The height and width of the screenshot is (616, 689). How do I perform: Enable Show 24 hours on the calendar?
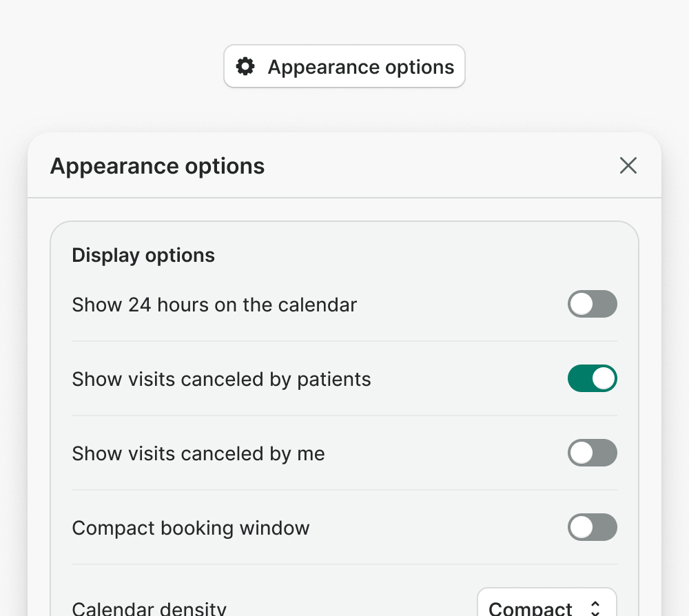593,304
